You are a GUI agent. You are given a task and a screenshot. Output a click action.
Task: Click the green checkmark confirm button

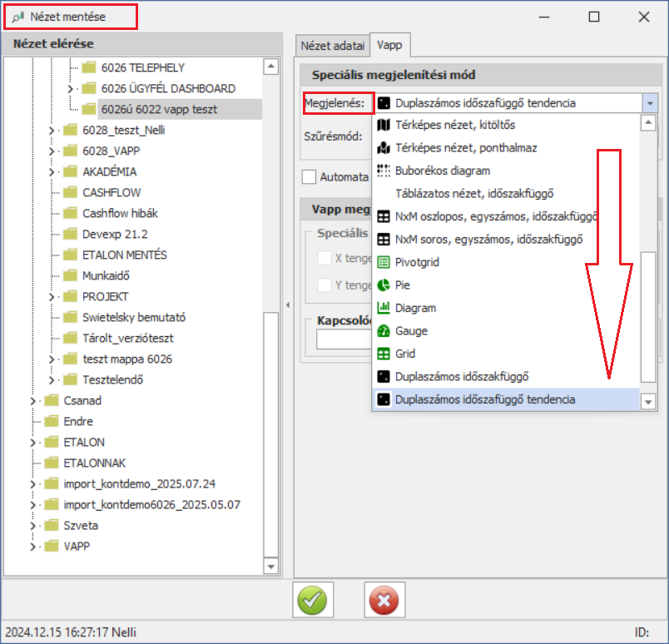point(312,600)
